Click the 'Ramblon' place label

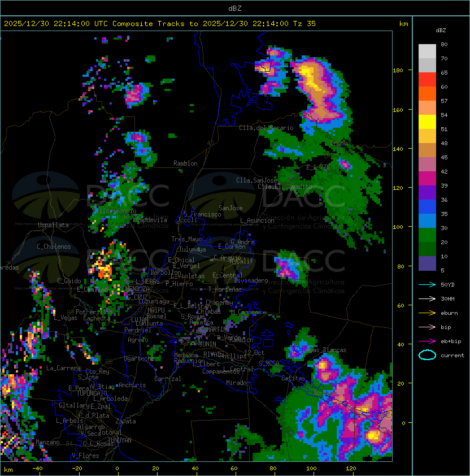point(185,163)
